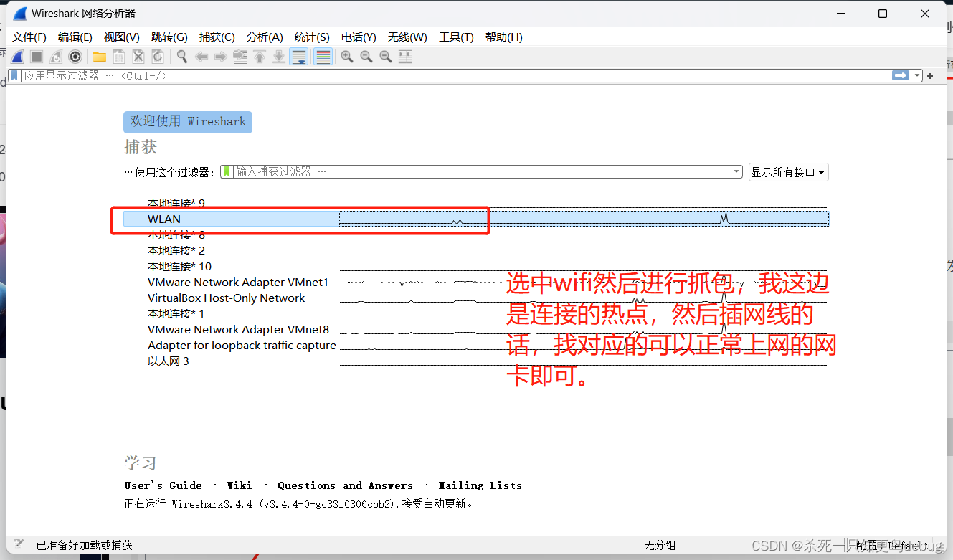
Task: Open the 显示所有接口 dropdown
Action: coord(788,172)
